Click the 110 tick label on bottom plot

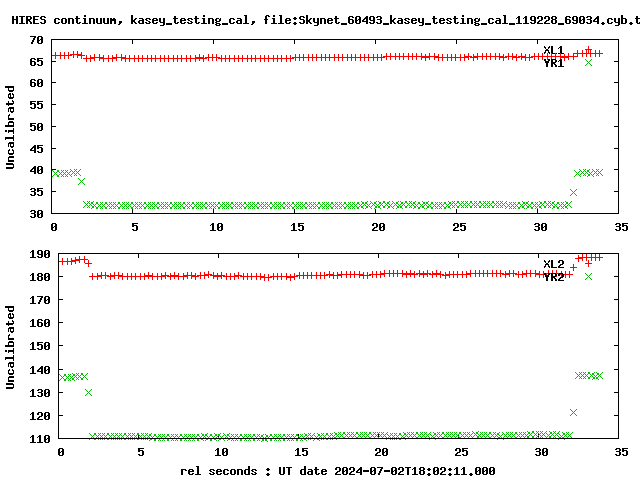click(40, 439)
